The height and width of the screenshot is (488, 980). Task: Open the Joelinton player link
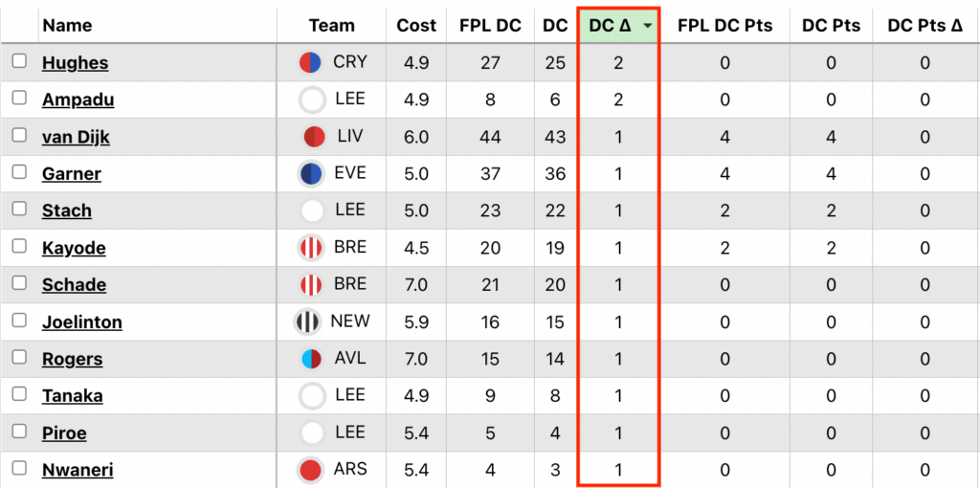coord(82,322)
